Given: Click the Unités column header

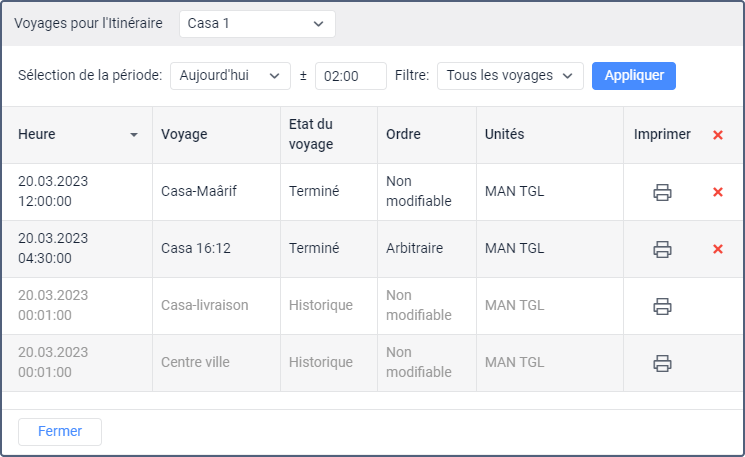Looking at the screenshot, I should [x=504, y=135].
